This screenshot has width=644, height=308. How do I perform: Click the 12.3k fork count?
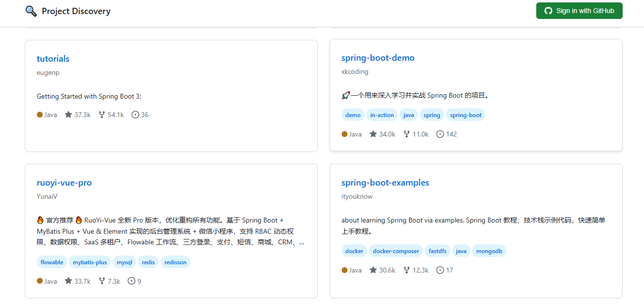(x=421, y=270)
